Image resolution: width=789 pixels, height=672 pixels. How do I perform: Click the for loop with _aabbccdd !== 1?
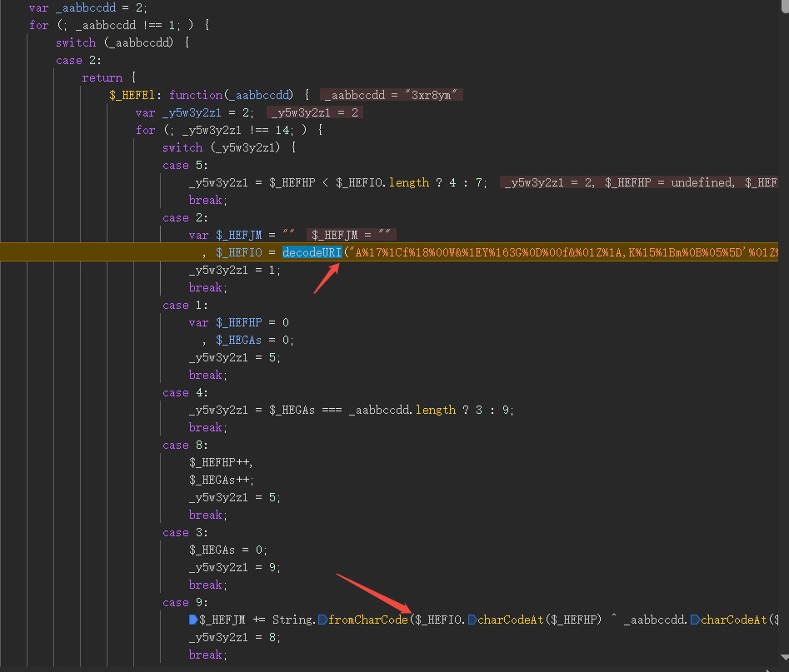(x=119, y=25)
